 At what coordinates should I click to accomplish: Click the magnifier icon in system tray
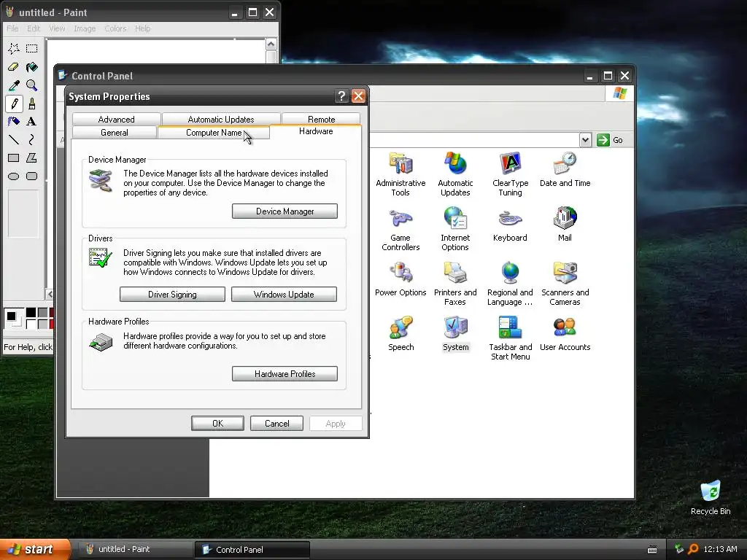point(693,549)
